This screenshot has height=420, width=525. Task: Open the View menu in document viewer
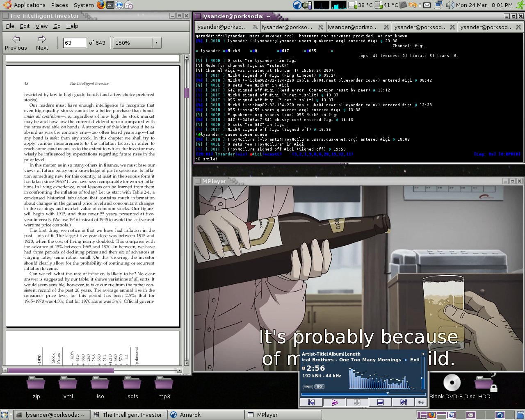pos(41,26)
